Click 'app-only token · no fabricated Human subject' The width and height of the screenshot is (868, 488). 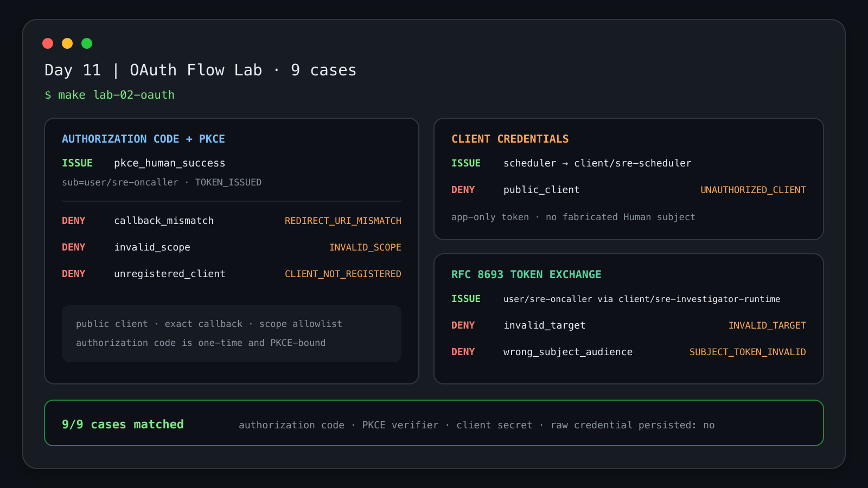pos(573,217)
